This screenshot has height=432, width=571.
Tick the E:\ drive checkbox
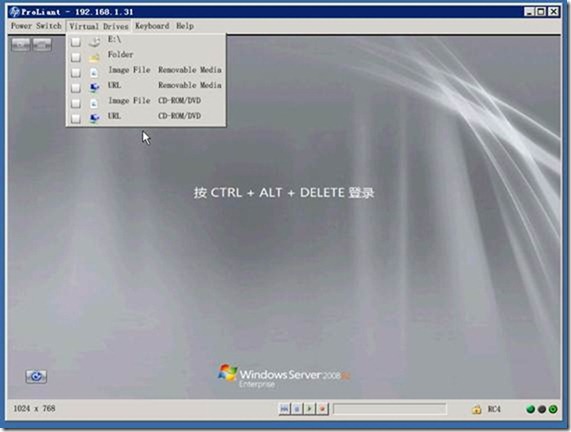(76, 42)
